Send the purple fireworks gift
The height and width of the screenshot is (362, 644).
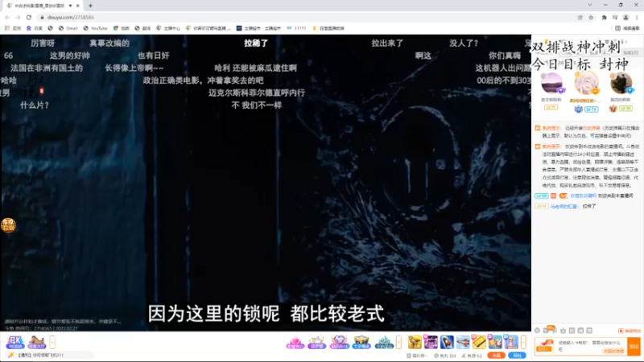[431, 342]
